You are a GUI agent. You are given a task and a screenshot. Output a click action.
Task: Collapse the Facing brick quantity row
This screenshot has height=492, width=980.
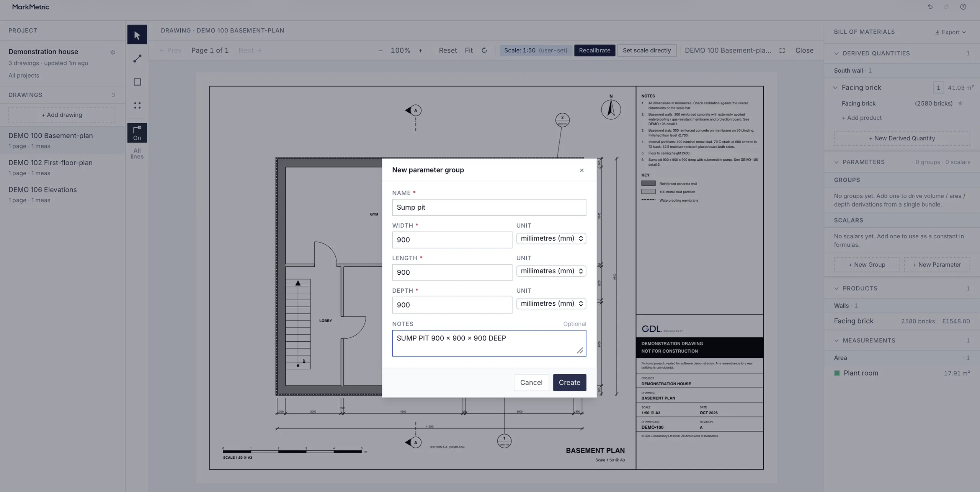835,88
